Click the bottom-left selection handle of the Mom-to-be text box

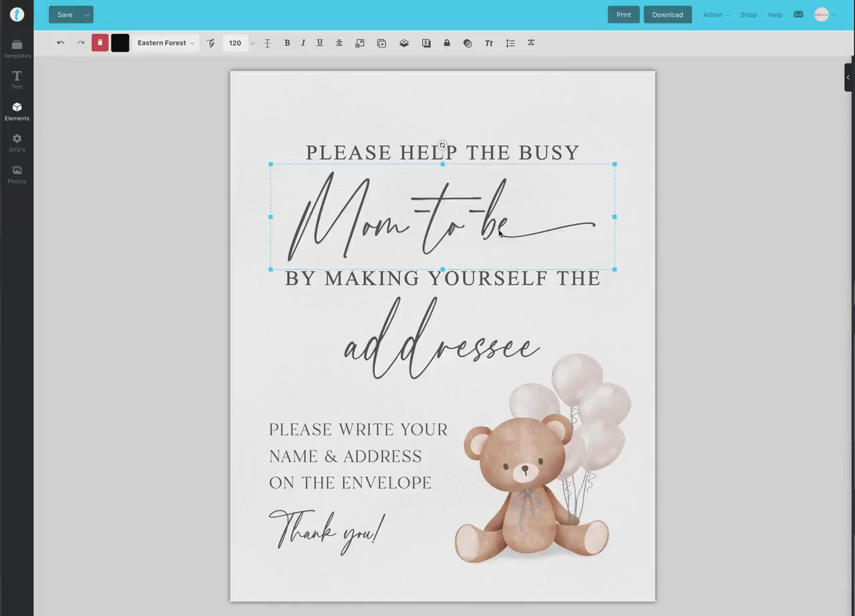pos(271,269)
